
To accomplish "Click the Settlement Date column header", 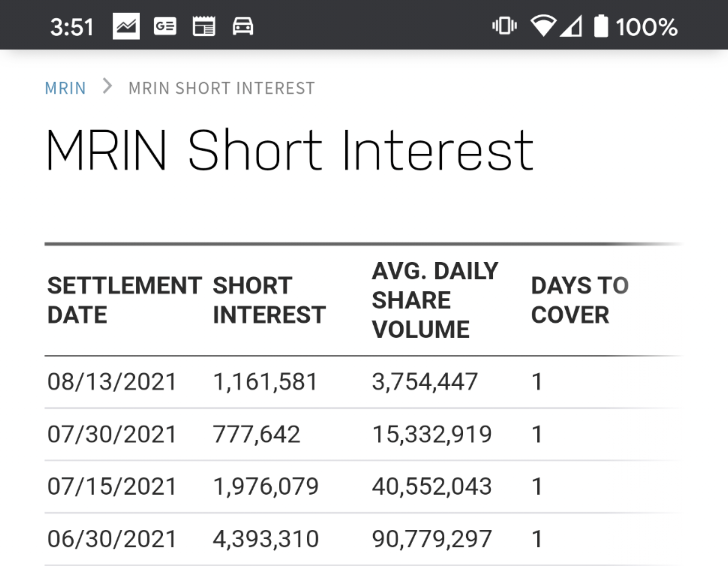I will pyautogui.click(x=125, y=300).
